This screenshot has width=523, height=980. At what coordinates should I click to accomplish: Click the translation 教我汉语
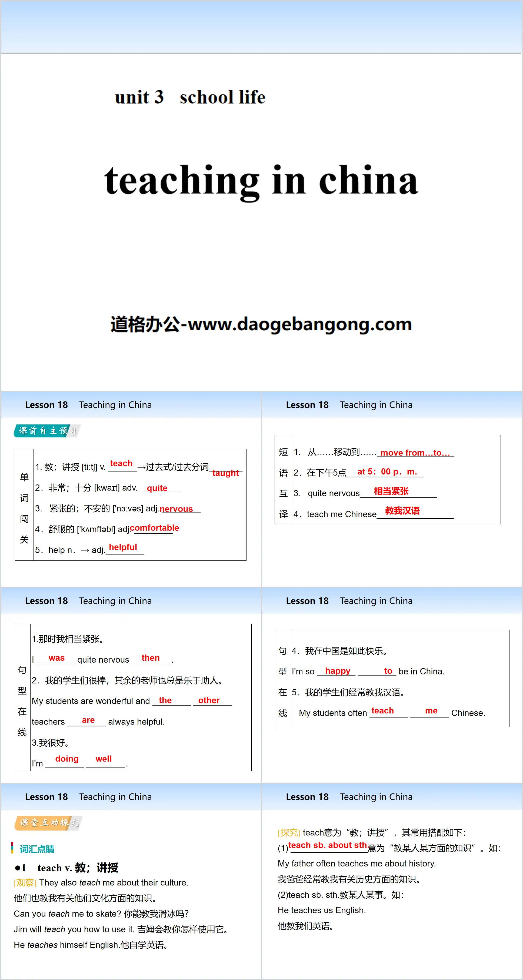click(x=402, y=510)
